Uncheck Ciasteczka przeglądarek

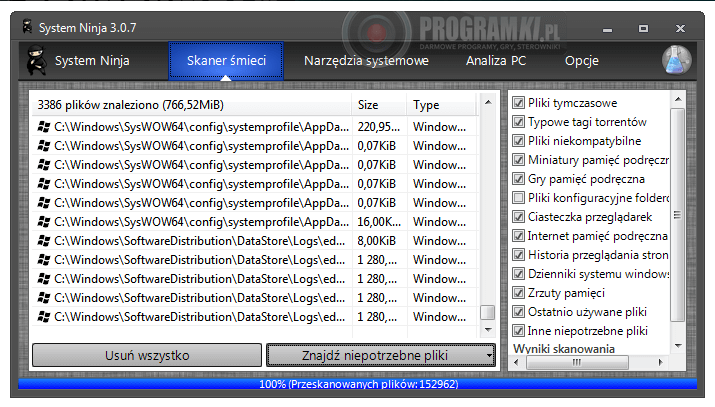518,216
